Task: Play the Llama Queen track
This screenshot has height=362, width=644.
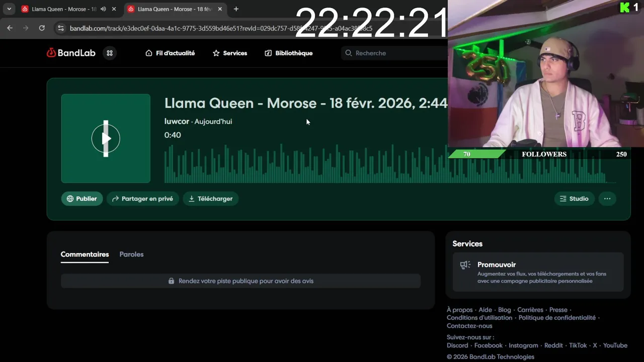Action: 106,138
